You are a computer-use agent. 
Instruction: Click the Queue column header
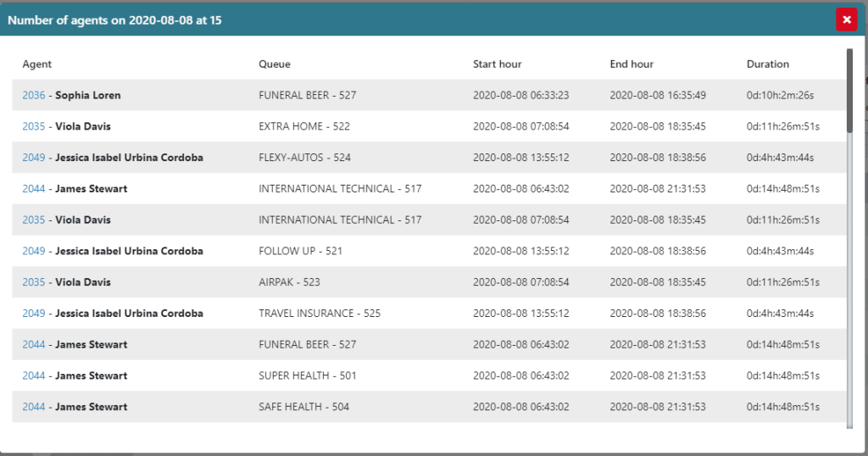tap(275, 64)
